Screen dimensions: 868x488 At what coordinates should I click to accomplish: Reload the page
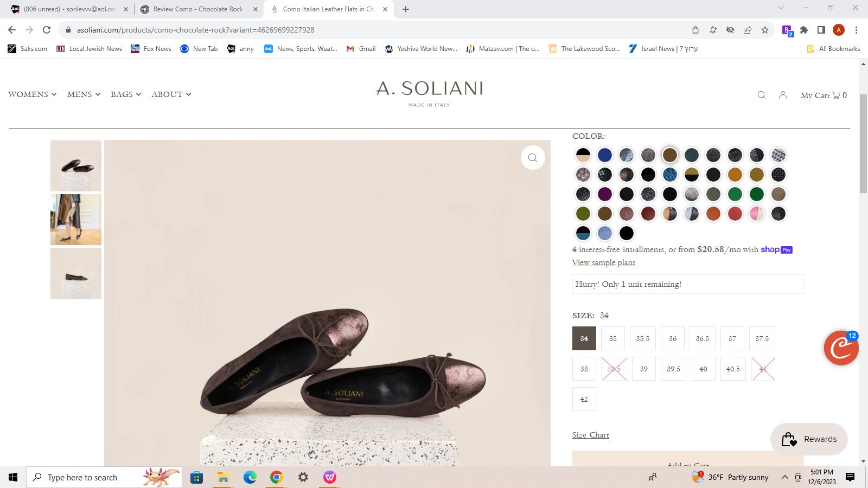coord(47,30)
